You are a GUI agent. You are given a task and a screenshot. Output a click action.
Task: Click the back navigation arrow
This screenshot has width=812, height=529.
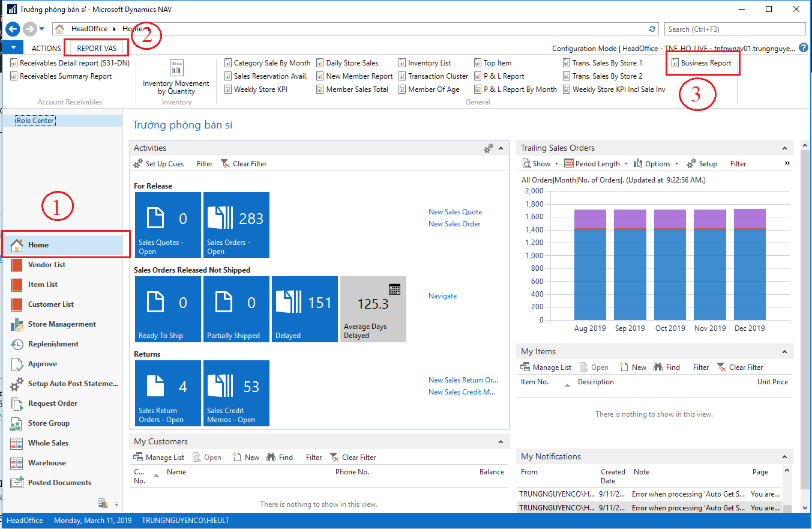click(x=13, y=29)
